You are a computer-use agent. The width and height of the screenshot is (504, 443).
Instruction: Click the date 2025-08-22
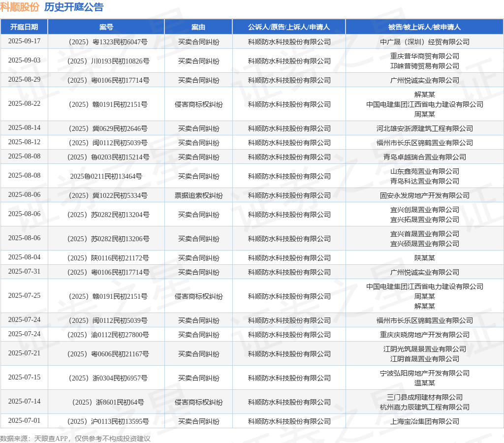pyautogui.click(x=24, y=103)
